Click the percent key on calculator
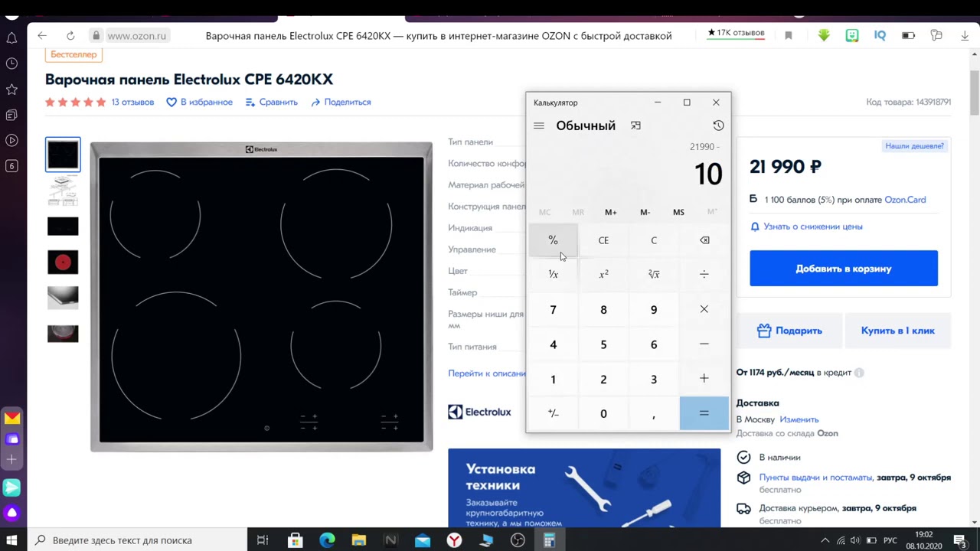Image resolution: width=980 pixels, height=551 pixels. pos(553,240)
